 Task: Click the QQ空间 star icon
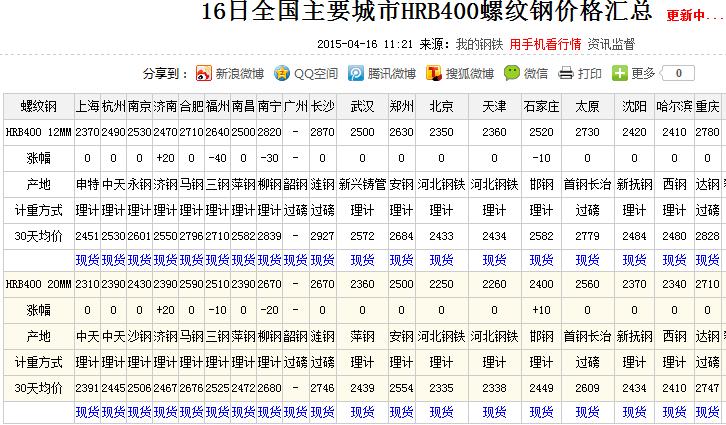282,73
